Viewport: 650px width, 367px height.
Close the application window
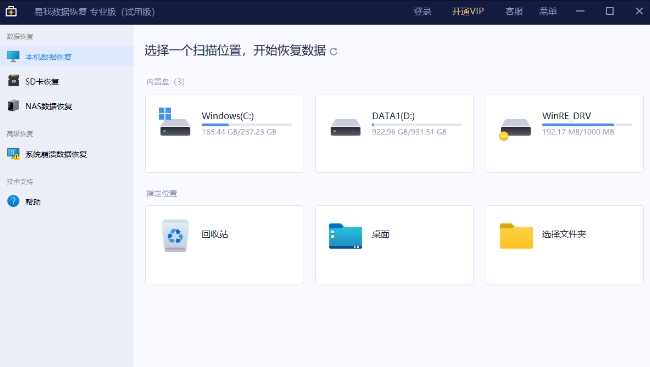pos(639,11)
